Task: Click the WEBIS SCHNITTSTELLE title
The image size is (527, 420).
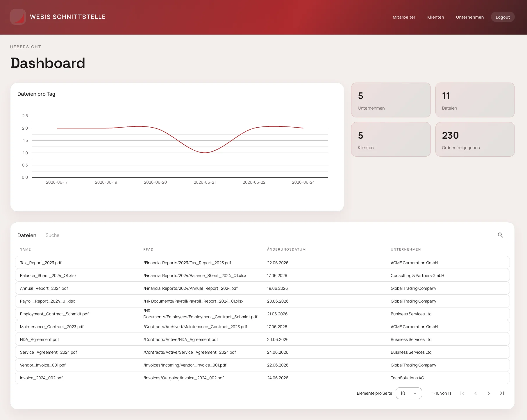Action: 68,17
